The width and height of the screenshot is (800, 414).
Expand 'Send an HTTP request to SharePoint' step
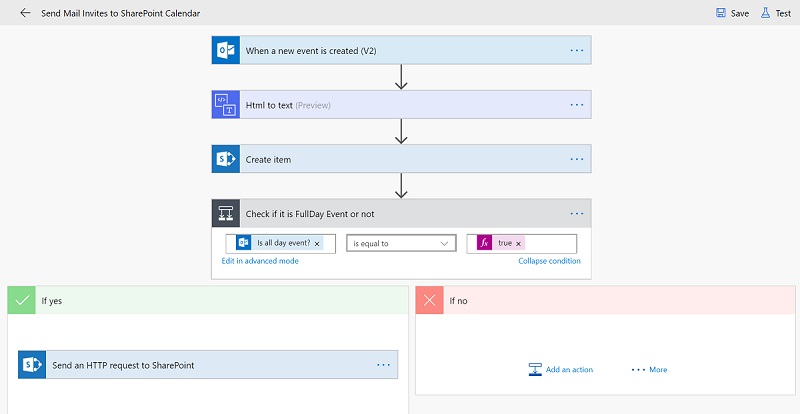[x=208, y=364]
